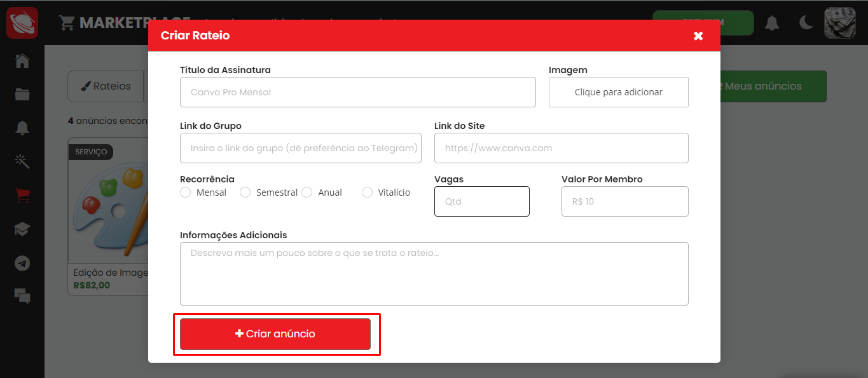Click the top bar notification bell
This screenshot has width=868, height=378.
772,24
